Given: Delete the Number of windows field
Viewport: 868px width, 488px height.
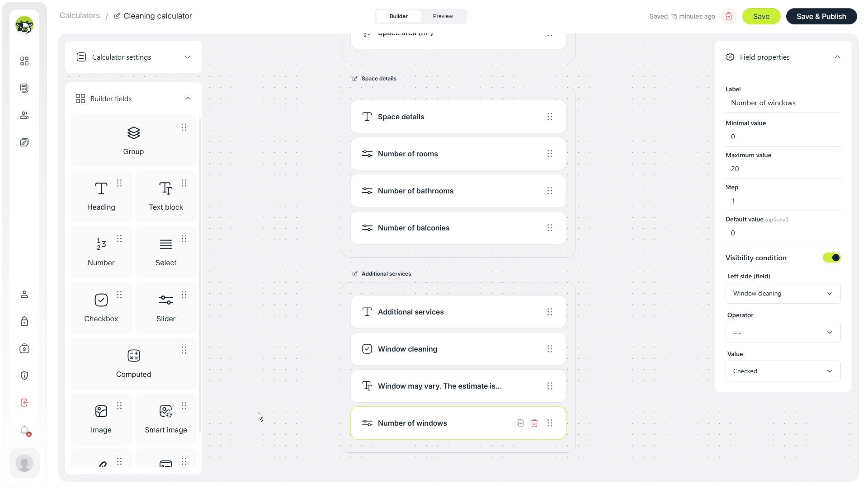Looking at the screenshot, I should [534, 423].
